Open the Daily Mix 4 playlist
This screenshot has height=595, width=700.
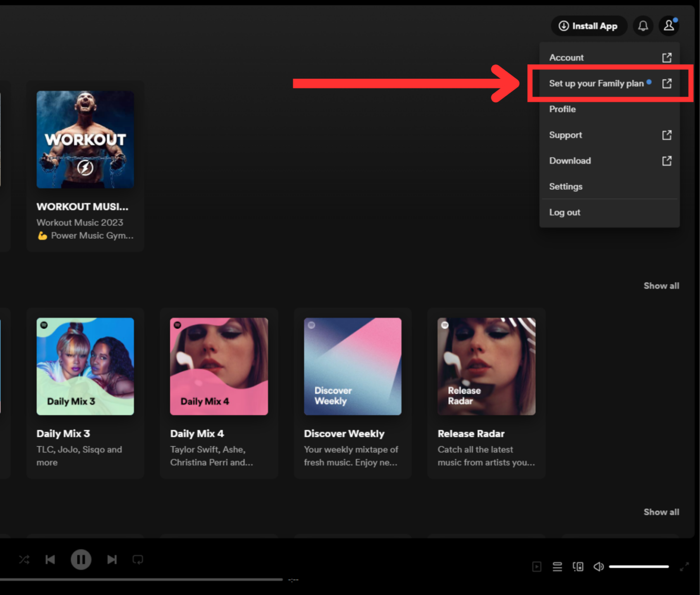[x=219, y=366]
